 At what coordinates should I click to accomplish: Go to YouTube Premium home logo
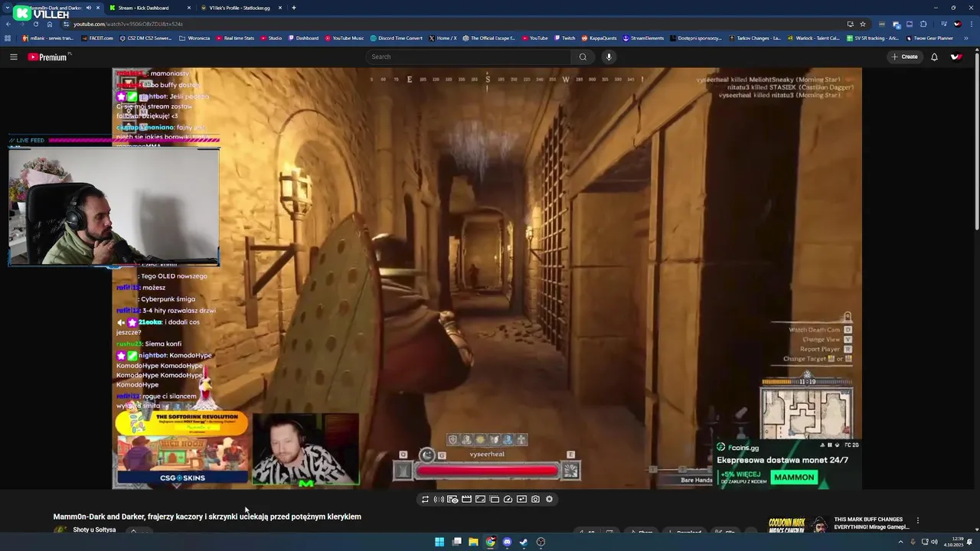47,57
